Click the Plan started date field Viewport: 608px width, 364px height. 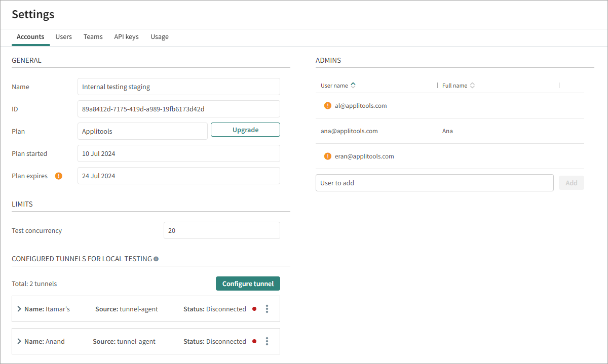179,153
